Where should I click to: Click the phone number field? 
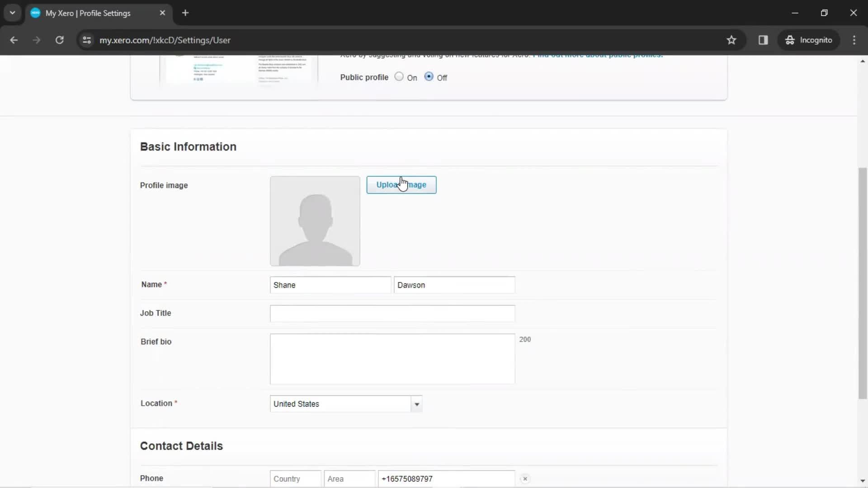pos(446,479)
